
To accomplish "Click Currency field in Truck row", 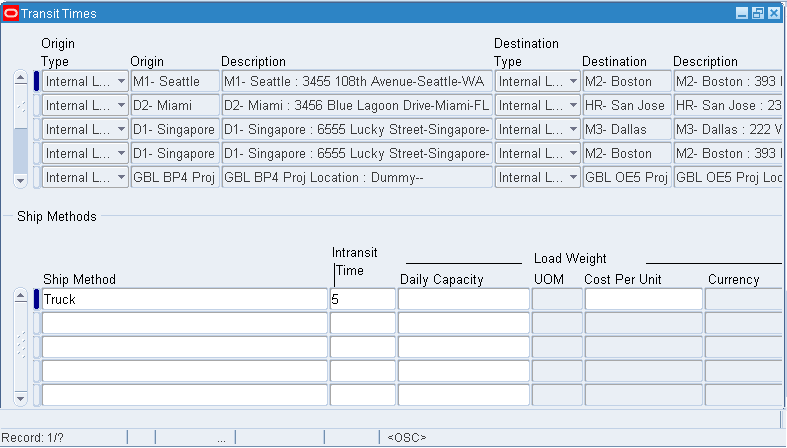I will [x=745, y=299].
